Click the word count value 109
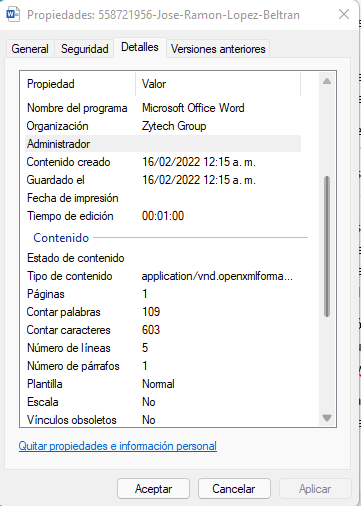361x506 pixels. coord(151,312)
